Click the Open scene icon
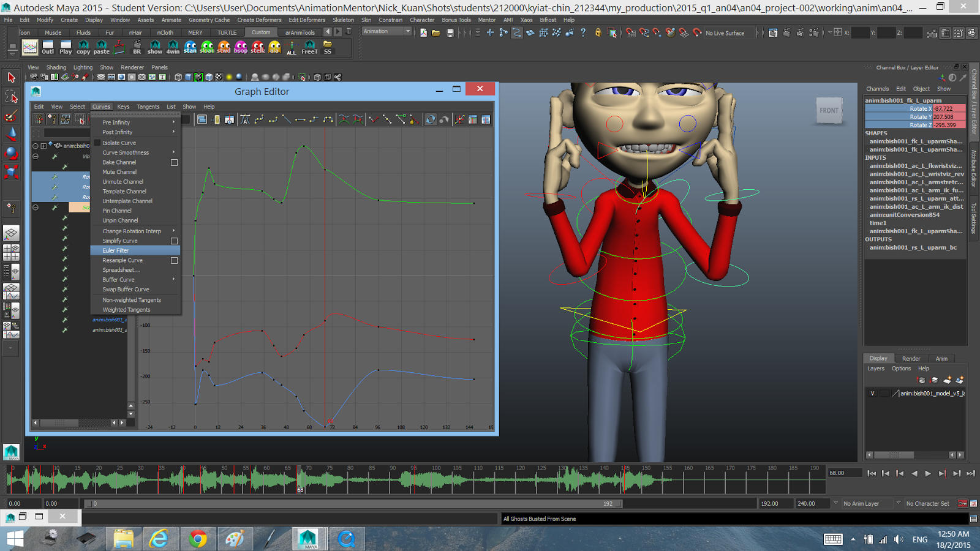Viewport: 980px width, 551px height. (x=435, y=33)
